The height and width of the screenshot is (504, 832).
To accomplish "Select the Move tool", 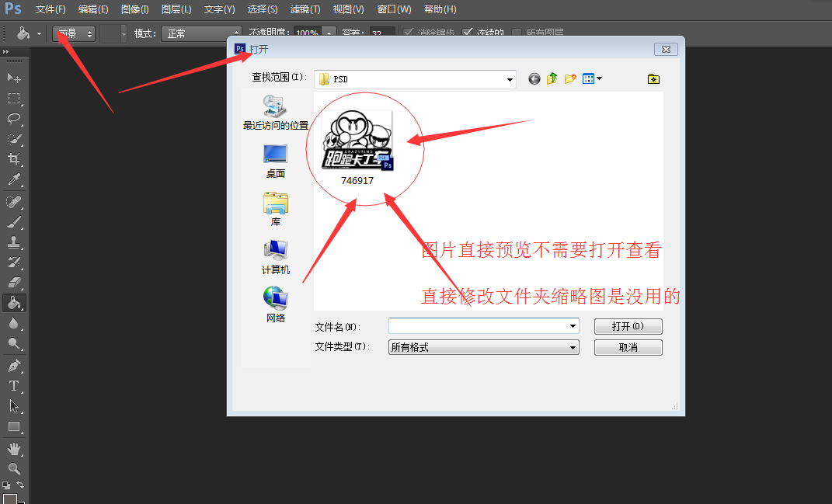I will [x=14, y=78].
